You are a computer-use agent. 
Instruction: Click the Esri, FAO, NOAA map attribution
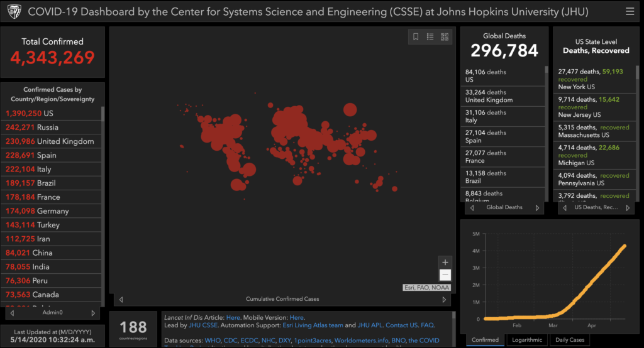[427, 288]
